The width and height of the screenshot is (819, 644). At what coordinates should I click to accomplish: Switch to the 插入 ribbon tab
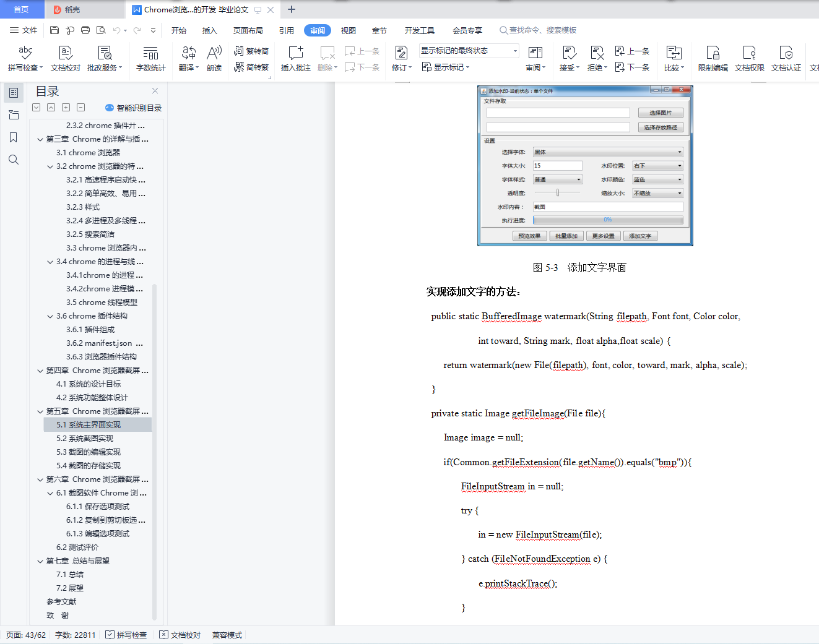click(x=210, y=30)
